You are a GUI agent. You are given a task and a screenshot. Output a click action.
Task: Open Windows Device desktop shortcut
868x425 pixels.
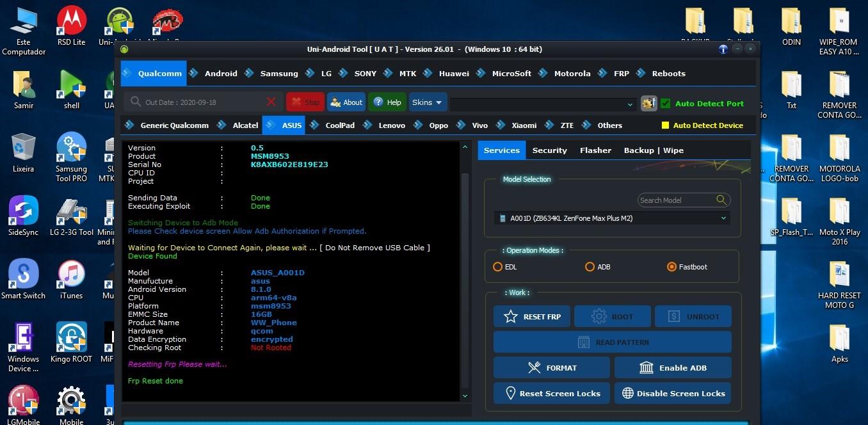(24, 348)
